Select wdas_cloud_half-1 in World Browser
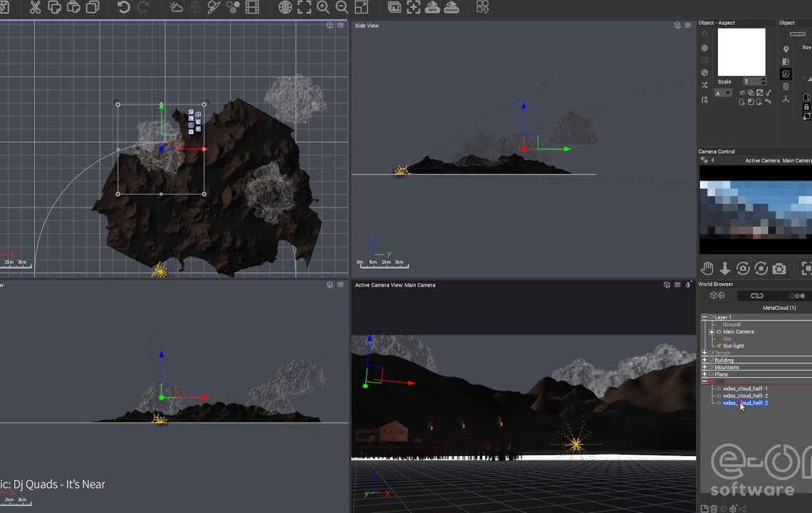The image size is (812, 513). tap(744, 389)
